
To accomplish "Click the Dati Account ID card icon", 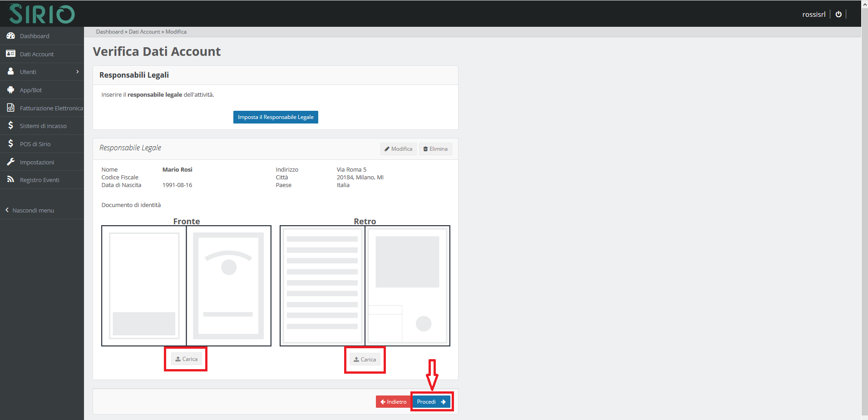I will click(x=10, y=54).
